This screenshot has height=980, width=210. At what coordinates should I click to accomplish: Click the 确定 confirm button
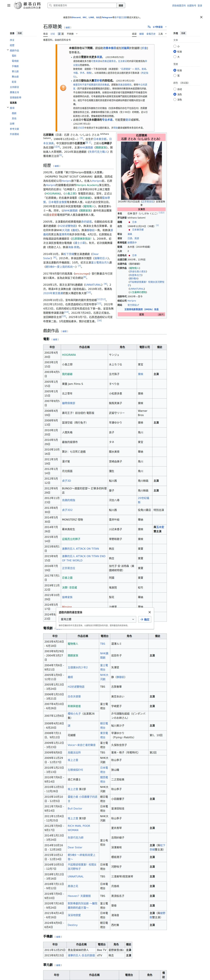pos(145,619)
